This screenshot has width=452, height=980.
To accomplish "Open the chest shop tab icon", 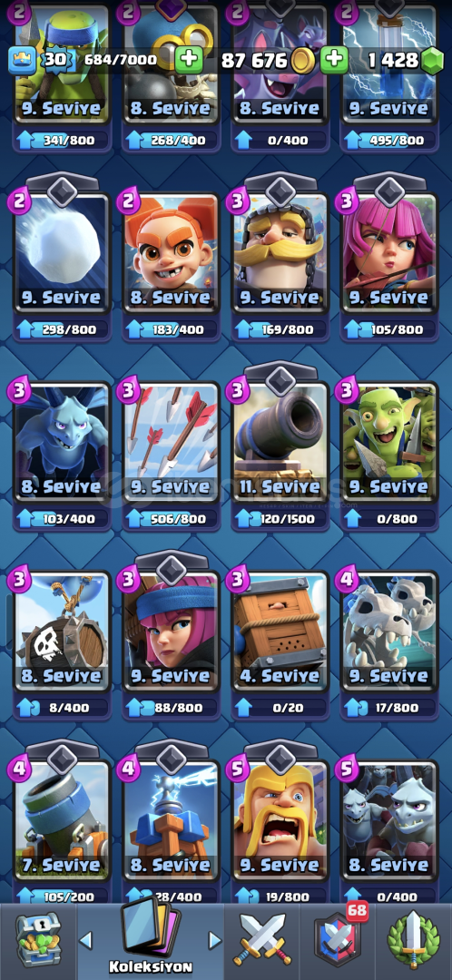I will click(x=38, y=939).
